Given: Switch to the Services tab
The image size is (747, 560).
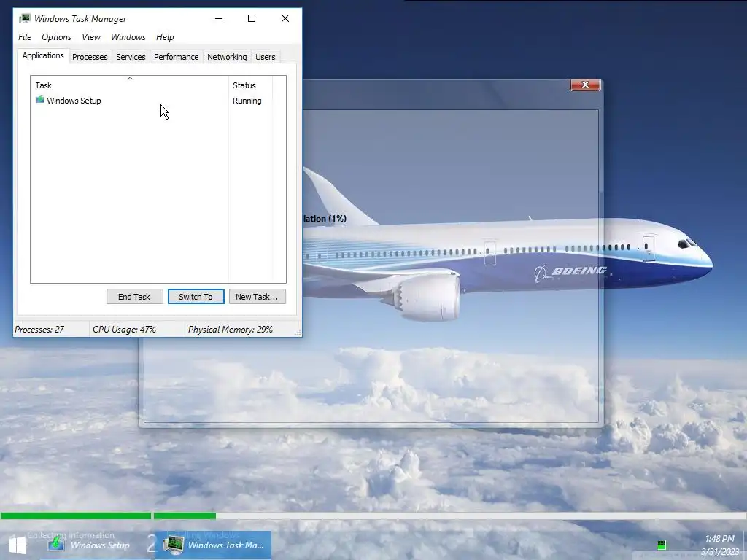Looking at the screenshot, I should [x=131, y=57].
